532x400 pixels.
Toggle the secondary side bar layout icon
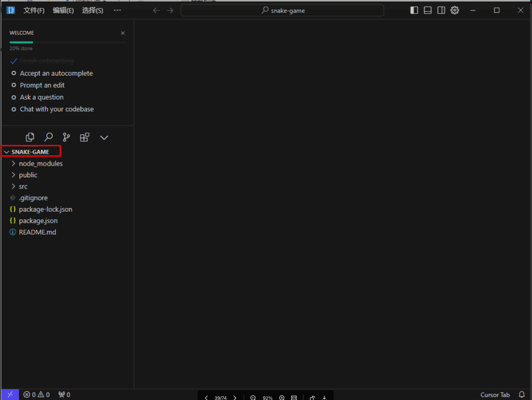[441, 10]
